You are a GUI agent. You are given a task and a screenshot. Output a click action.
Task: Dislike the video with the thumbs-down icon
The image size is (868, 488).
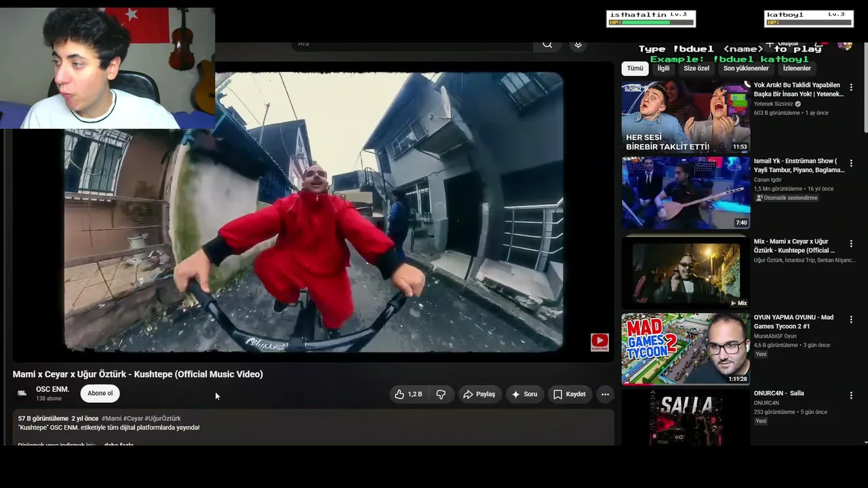[x=441, y=394]
